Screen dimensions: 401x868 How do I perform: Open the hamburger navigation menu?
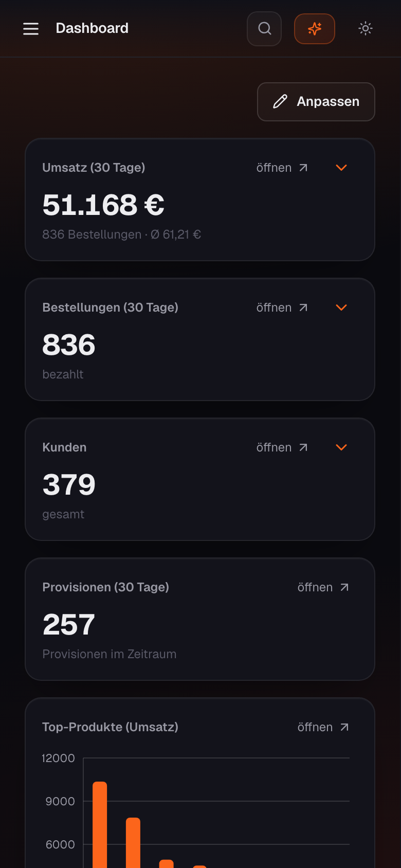[x=31, y=29]
